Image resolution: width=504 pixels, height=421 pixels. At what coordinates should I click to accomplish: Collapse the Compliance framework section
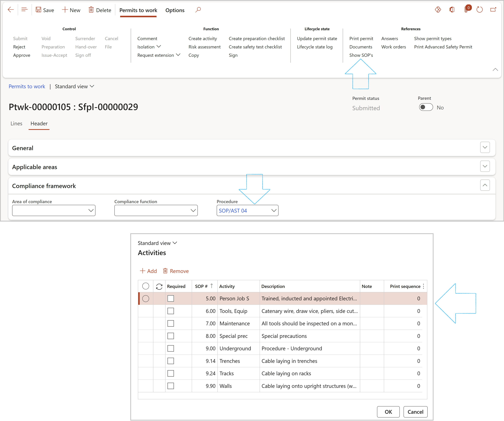point(485,185)
